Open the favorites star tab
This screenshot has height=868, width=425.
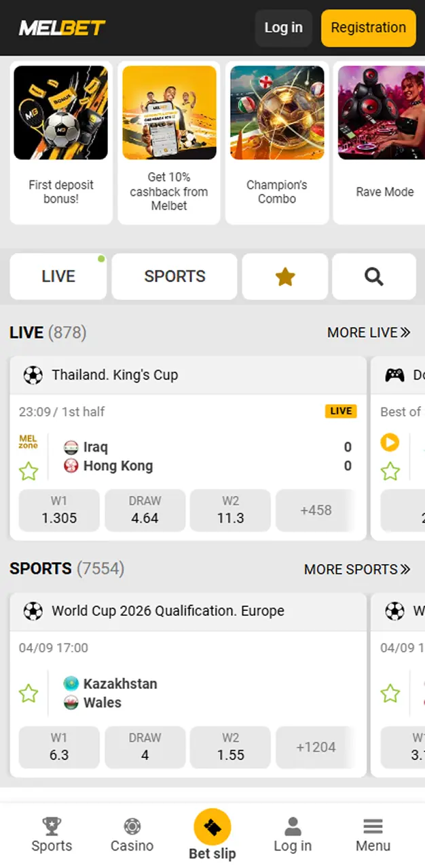tap(285, 277)
